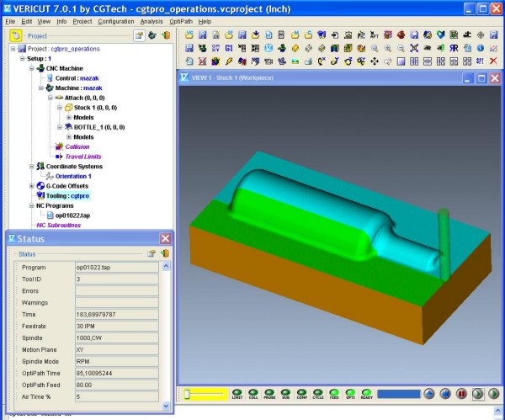Choose the two side-by-side views layout icon
The height and width of the screenshot is (420, 505).
click(414, 61)
